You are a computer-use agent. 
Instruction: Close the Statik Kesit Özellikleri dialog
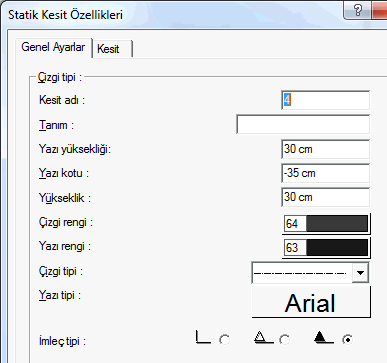380,10
